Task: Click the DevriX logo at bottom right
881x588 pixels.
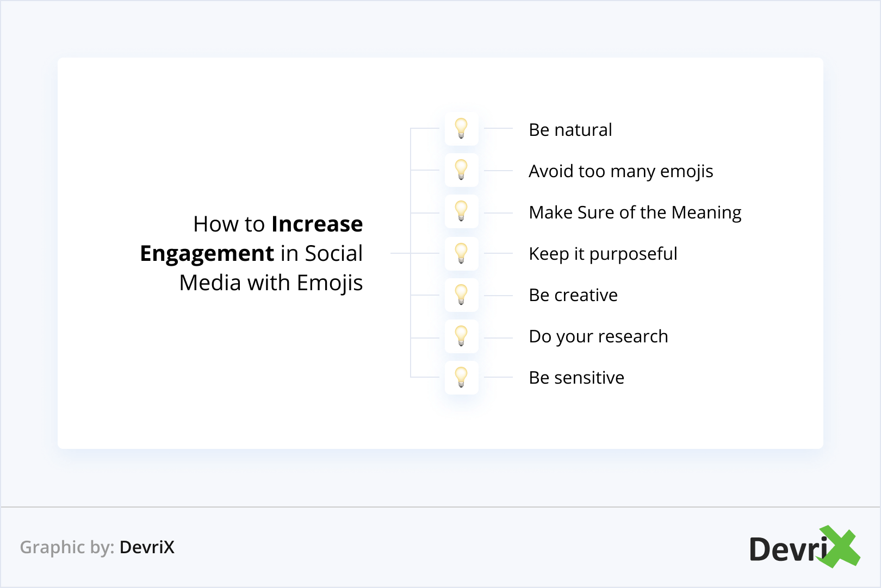Action: pos(794,549)
